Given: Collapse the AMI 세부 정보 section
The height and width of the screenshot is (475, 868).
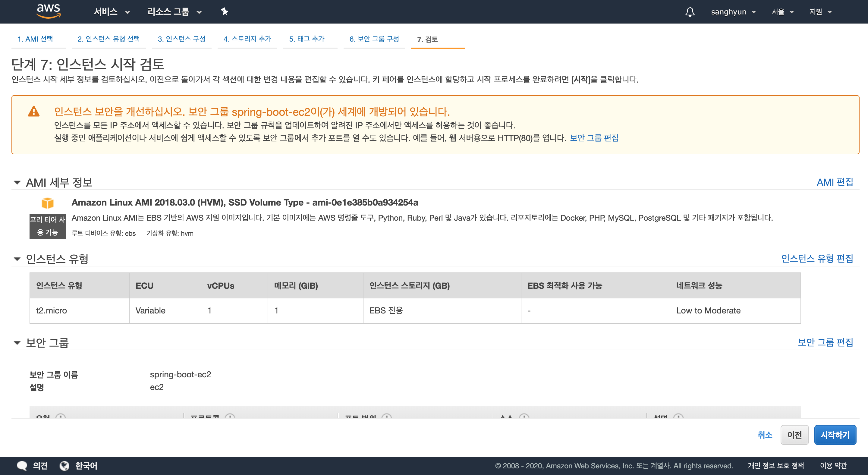Looking at the screenshot, I should (x=17, y=183).
